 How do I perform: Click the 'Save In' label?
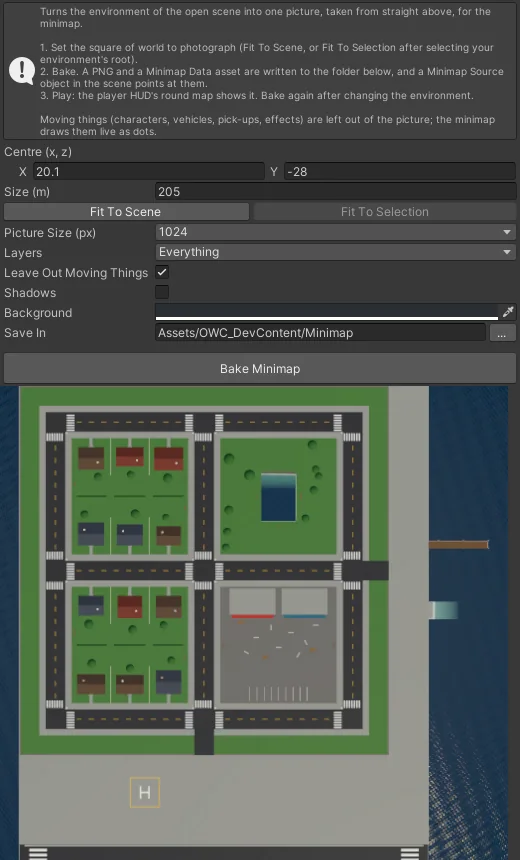(x=25, y=333)
